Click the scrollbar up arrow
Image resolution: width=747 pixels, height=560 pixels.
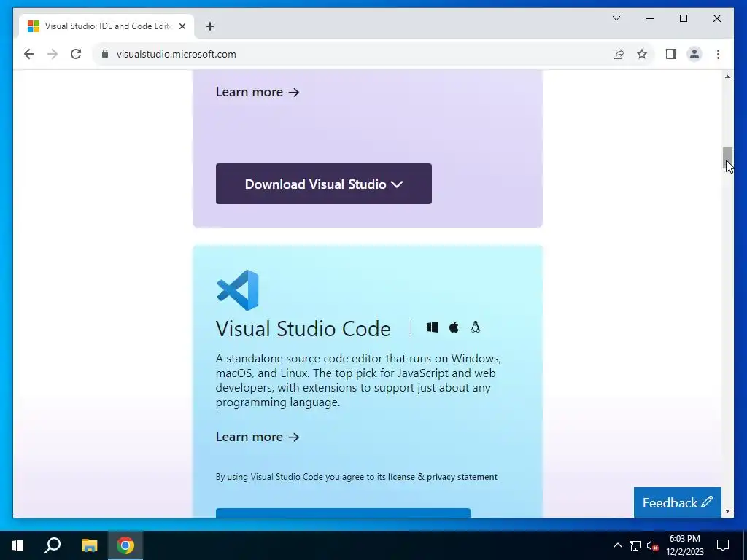727,77
